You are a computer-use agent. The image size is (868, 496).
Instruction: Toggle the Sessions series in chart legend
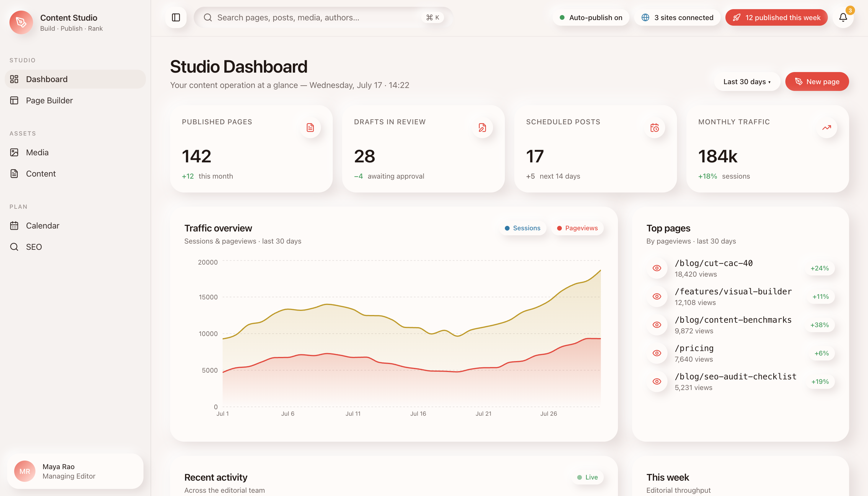pyautogui.click(x=523, y=228)
